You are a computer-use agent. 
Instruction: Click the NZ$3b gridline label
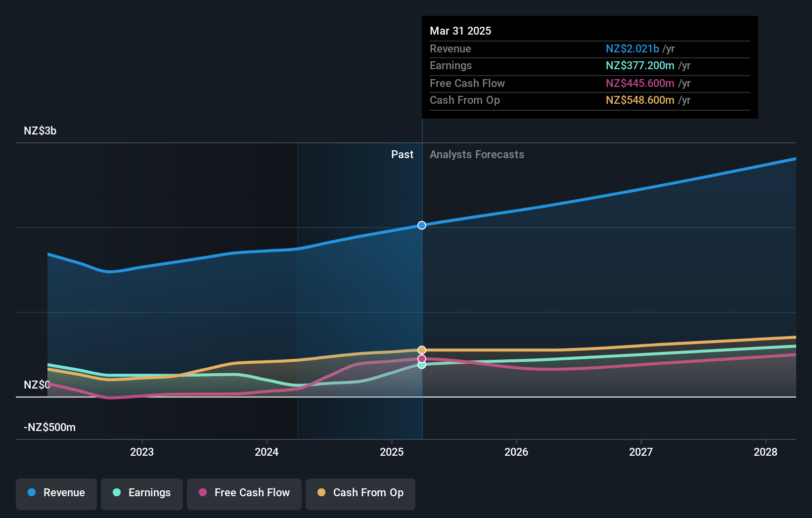40,130
